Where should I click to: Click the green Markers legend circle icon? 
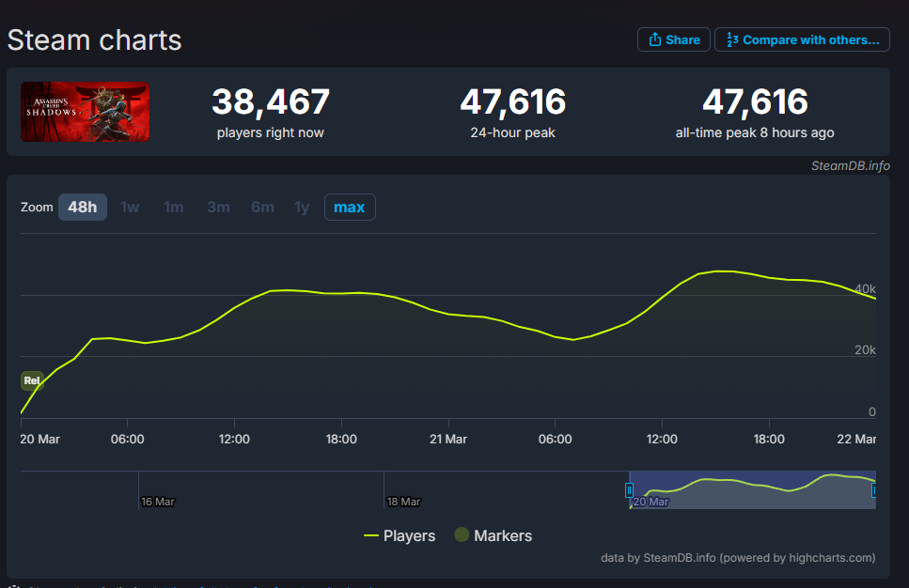462,535
